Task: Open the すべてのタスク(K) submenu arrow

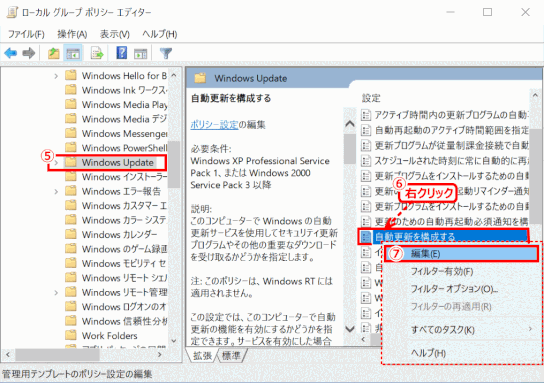Action: coord(530,329)
